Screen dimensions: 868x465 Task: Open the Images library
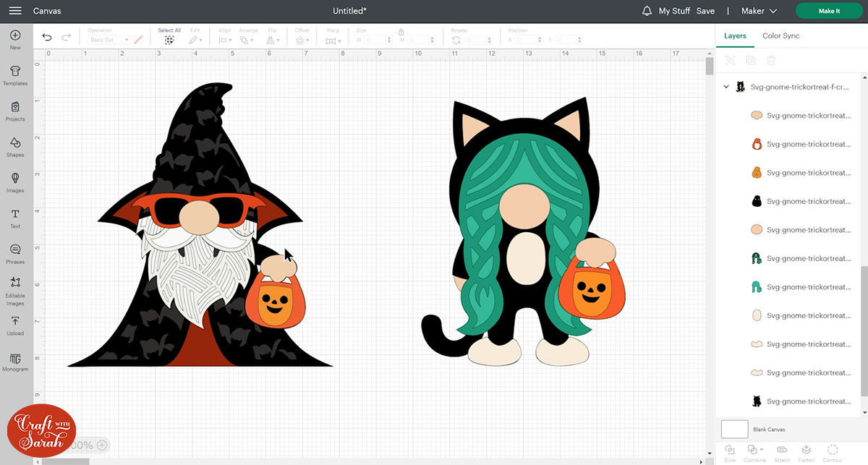[15, 182]
